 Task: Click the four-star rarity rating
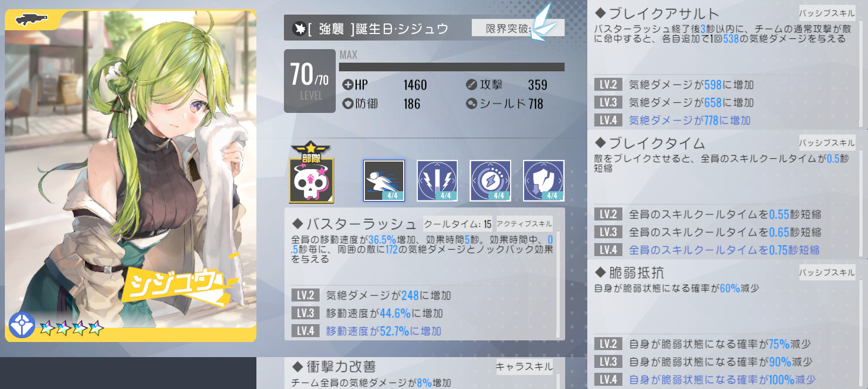[71, 327]
